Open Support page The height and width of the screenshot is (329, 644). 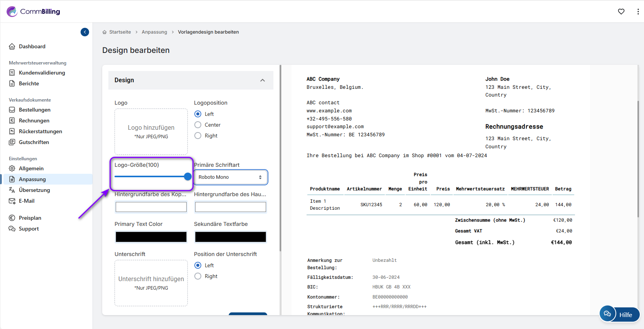tap(29, 229)
